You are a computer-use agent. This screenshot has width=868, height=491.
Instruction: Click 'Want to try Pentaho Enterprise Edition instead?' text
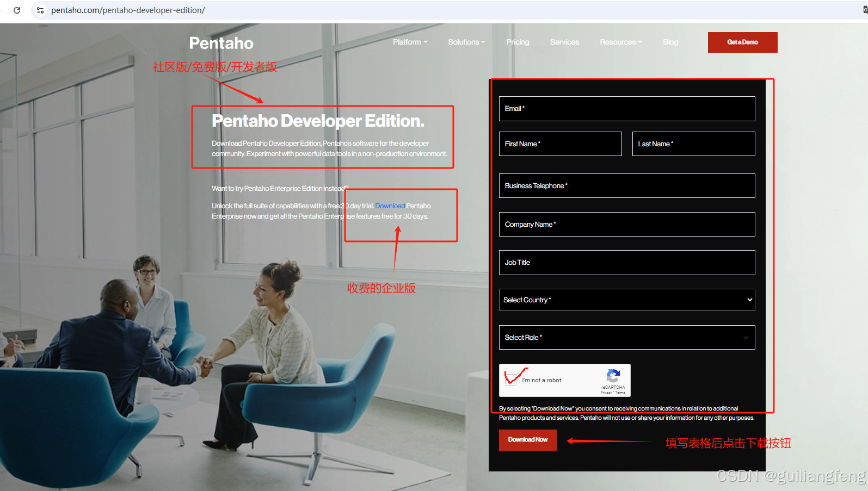[x=280, y=189]
